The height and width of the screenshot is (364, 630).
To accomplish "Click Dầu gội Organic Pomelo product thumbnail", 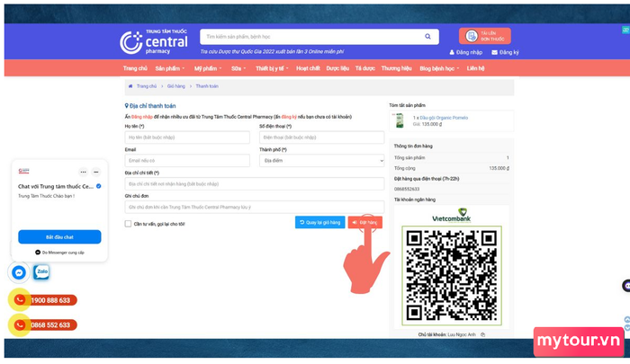I will [400, 120].
